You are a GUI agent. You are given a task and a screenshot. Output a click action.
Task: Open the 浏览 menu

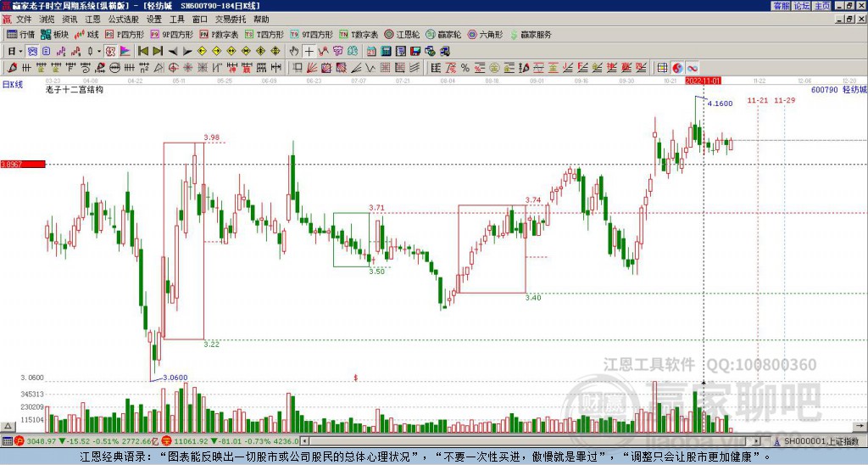point(47,20)
